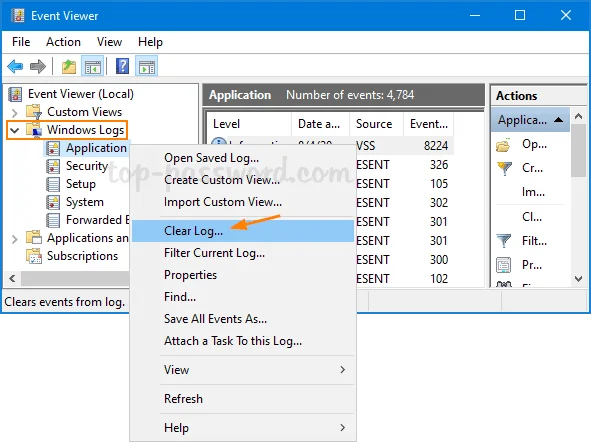
Task: Select the Security log tree item
Action: coord(87,166)
